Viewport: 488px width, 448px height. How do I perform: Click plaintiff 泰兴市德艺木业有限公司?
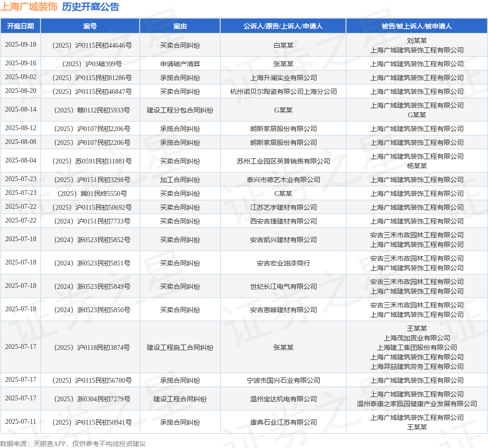pyautogui.click(x=283, y=180)
